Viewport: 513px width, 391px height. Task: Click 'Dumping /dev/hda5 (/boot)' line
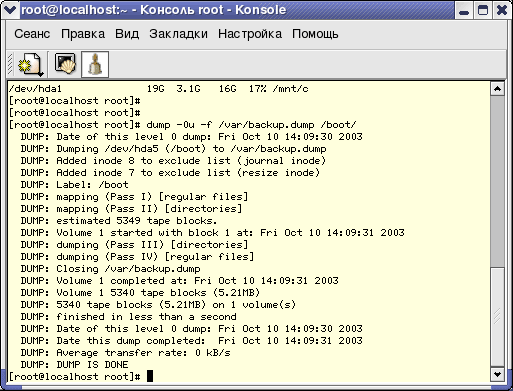(173, 149)
